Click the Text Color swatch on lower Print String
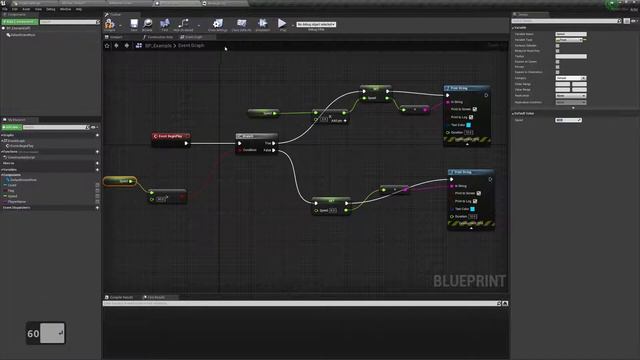640x360 pixels. pos(473,209)
